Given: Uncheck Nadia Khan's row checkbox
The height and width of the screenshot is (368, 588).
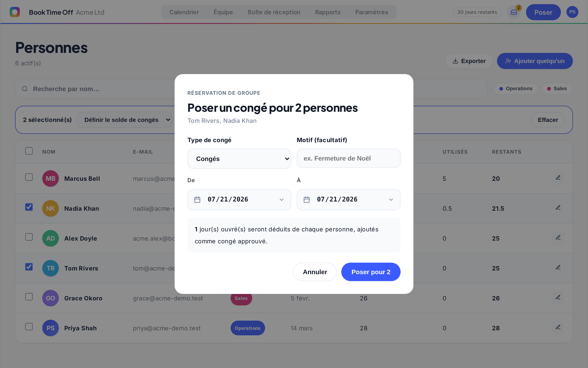Looking at the screenshot, I should (x=29, y=207).
